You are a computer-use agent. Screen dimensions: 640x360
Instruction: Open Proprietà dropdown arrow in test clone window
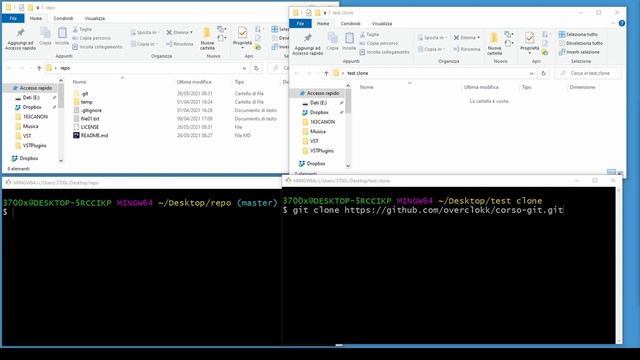point(529,53)
